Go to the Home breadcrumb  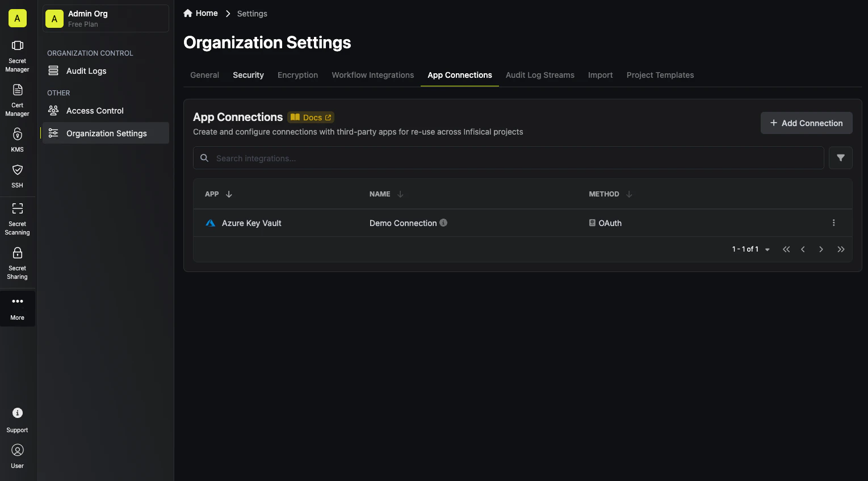point(201,13)
